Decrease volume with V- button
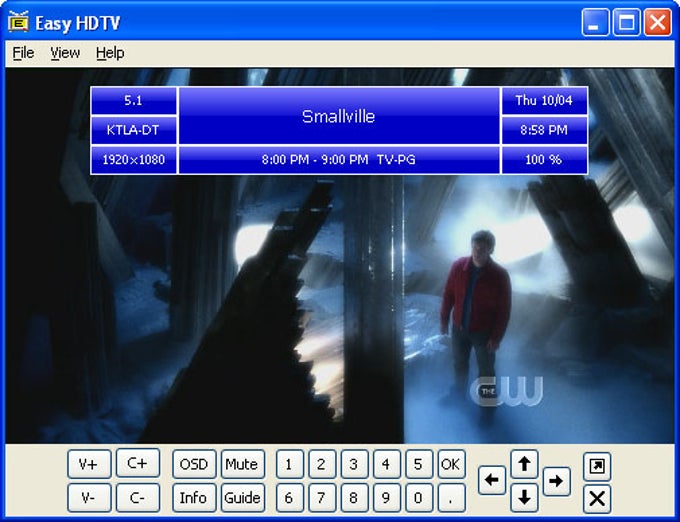This screenshot has width=680, height=522. coord(89,498)
